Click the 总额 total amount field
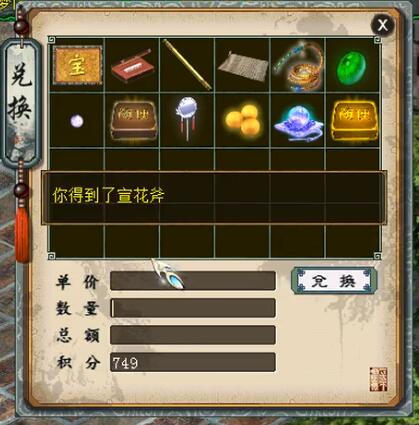 tap(193, 335)
